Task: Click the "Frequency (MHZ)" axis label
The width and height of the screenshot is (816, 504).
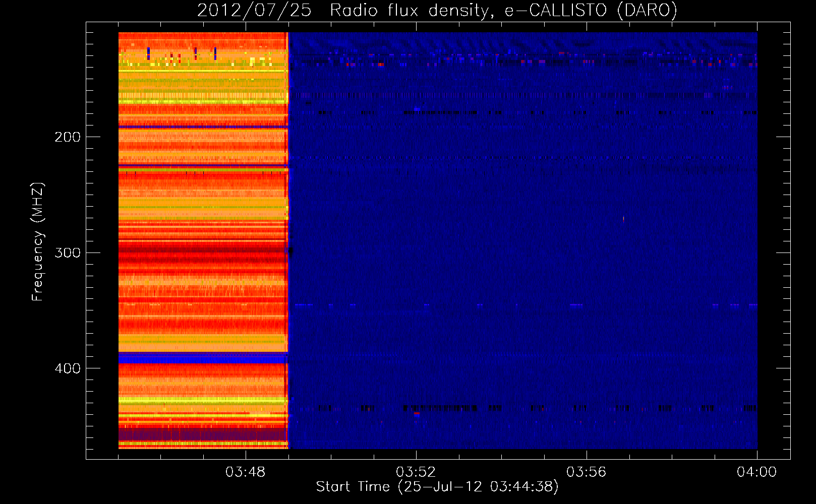Action: pyautogui.click(x=38, y=242)
